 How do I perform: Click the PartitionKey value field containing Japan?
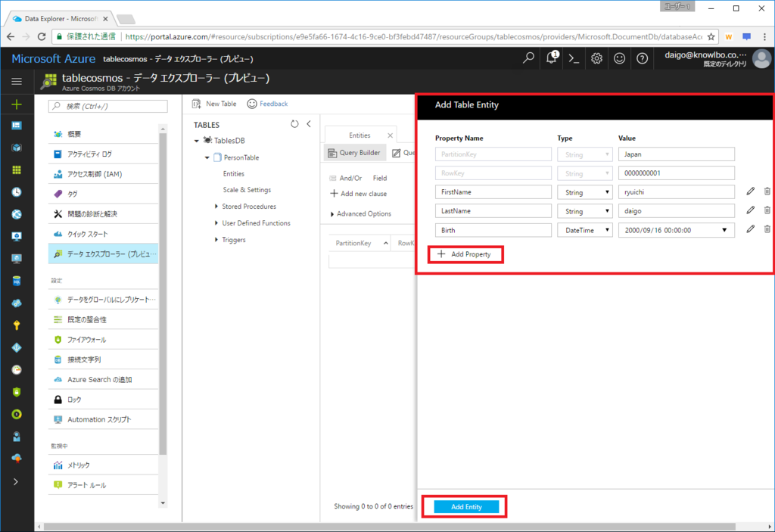click(676, 154)
